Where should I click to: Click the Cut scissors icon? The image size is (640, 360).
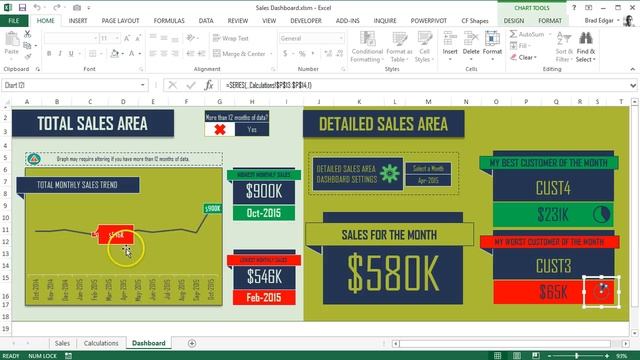pos(27,34)
